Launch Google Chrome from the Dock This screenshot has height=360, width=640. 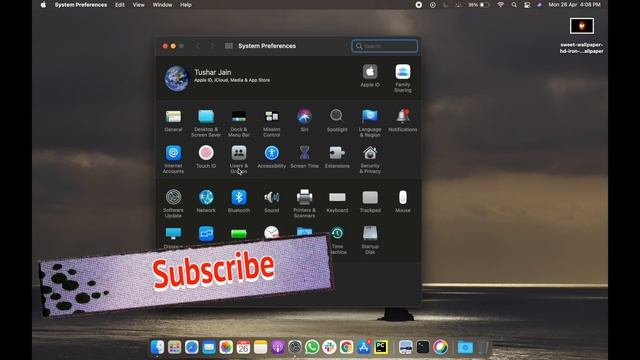[346, 347]
